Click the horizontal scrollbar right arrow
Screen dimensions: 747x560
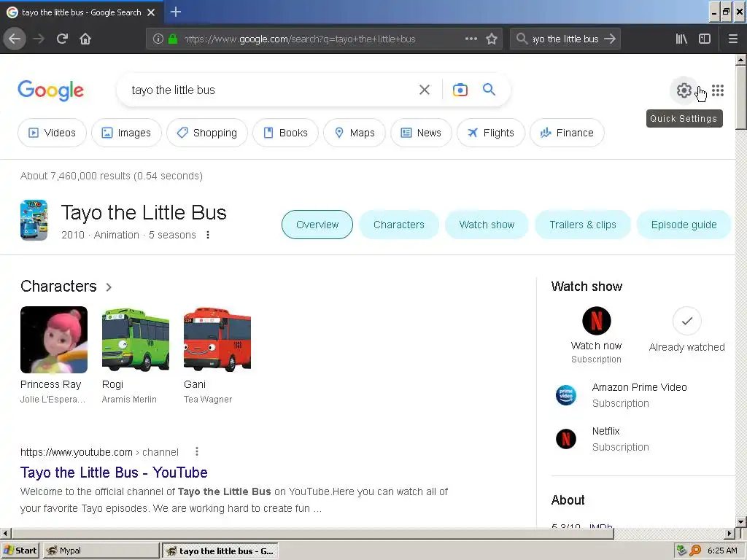pos(729,533)
